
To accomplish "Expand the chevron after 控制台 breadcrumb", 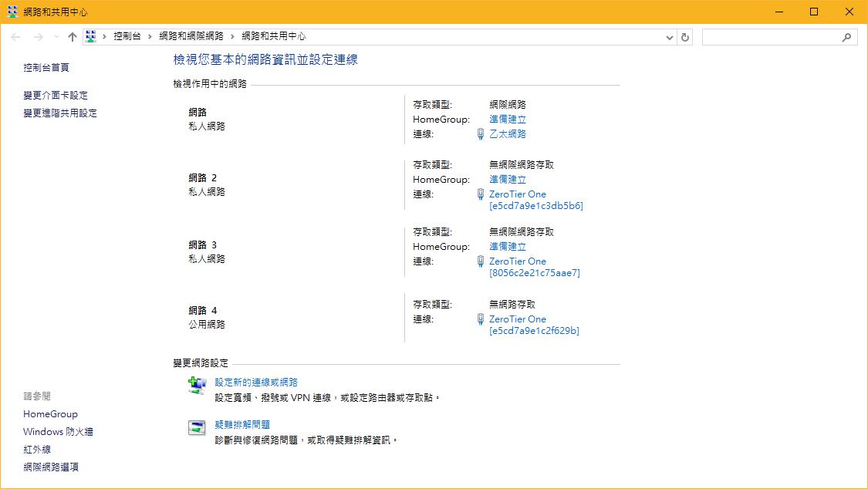I will tap(150, 36).
